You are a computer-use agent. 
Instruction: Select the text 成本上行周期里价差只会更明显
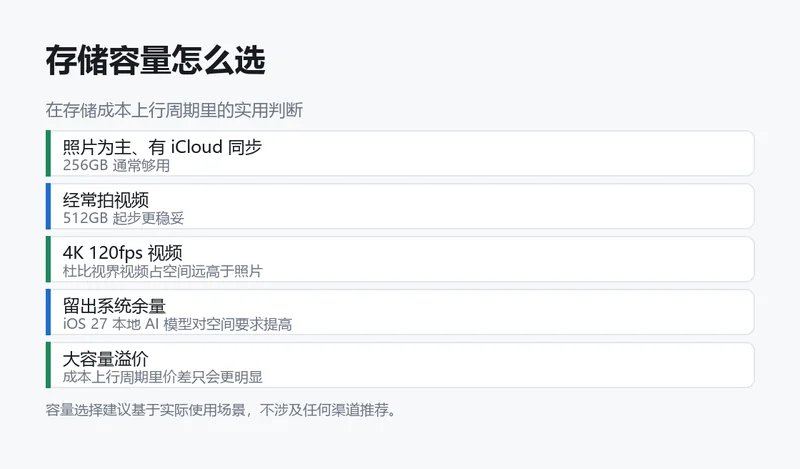[x=163, y=377]
